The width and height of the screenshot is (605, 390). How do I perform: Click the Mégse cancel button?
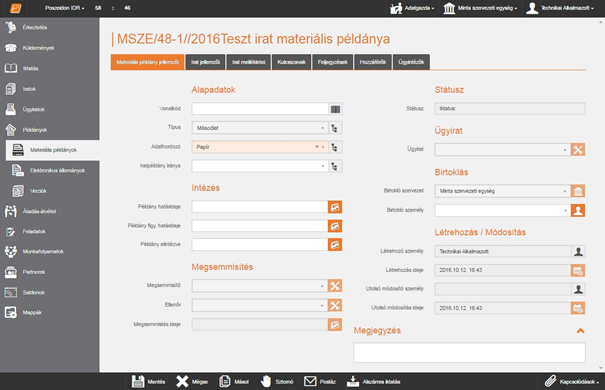click(192, 382)
